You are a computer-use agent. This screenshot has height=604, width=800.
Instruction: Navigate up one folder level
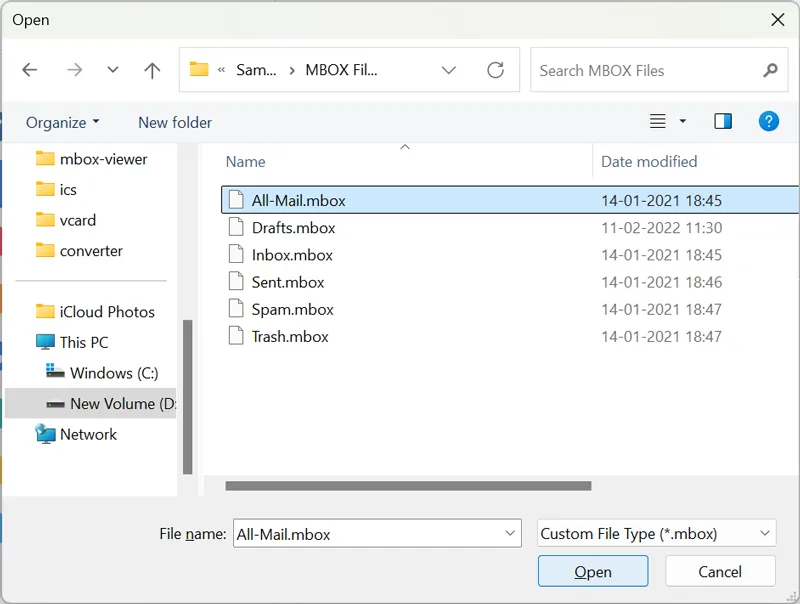(152, 70)
